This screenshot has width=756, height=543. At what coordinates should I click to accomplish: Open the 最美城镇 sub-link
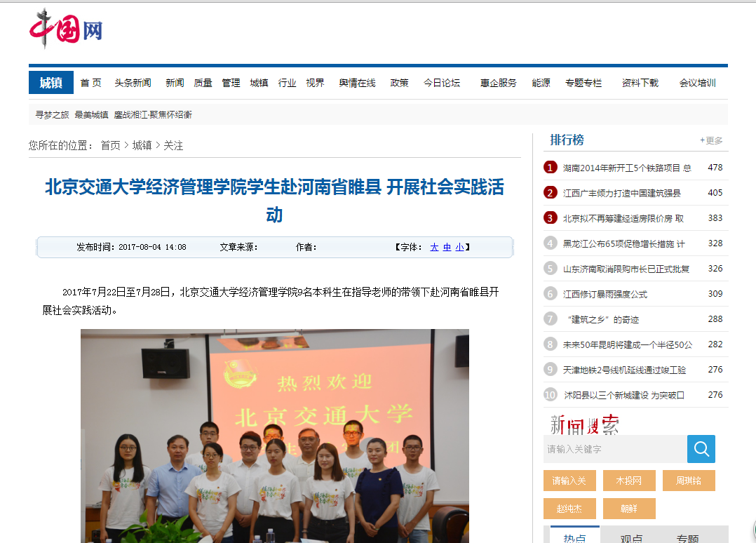click(91, 115)
